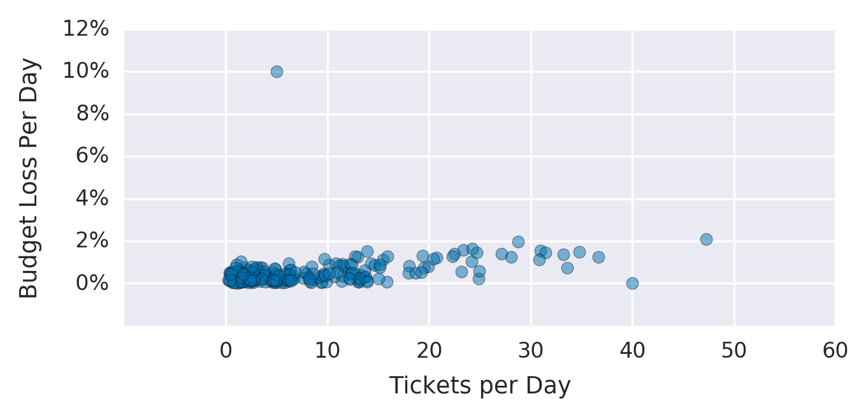This screenshot has height=417, width=868.
Task: Click the outlier point at 10% budget loss
Action: [277, 71]
